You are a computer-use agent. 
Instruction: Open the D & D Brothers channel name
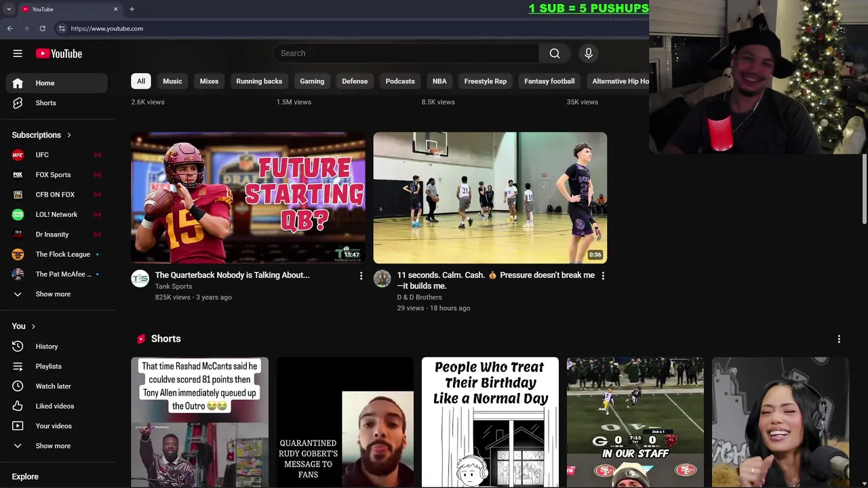[x=419, y=298]
